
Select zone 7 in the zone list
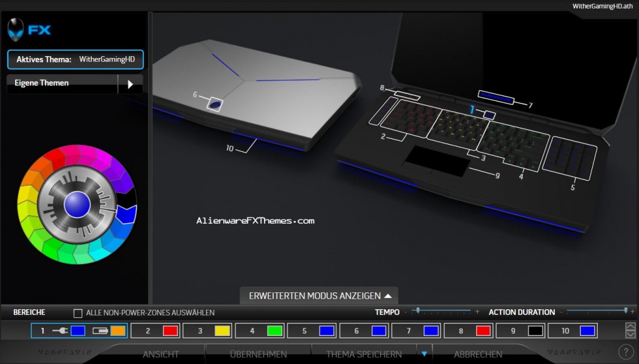pos(416,330)
